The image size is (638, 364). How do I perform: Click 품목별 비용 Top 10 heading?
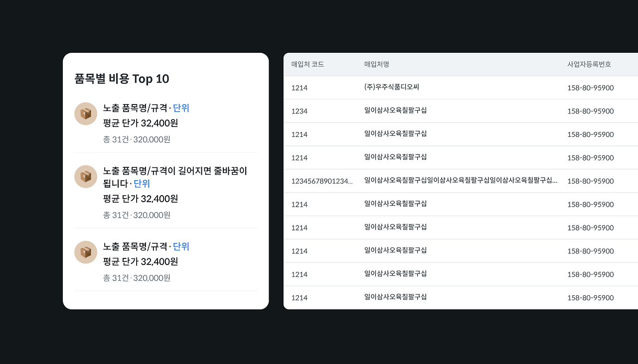click(122, 79)
